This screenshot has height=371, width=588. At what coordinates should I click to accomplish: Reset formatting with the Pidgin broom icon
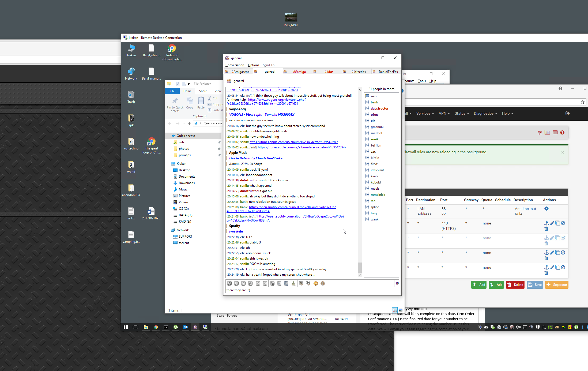pos(293,283)
